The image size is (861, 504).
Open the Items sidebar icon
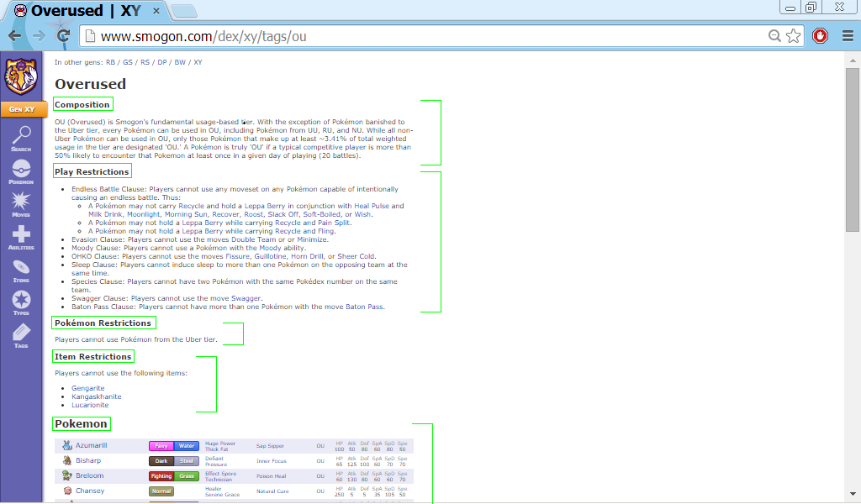pos(21,271)
